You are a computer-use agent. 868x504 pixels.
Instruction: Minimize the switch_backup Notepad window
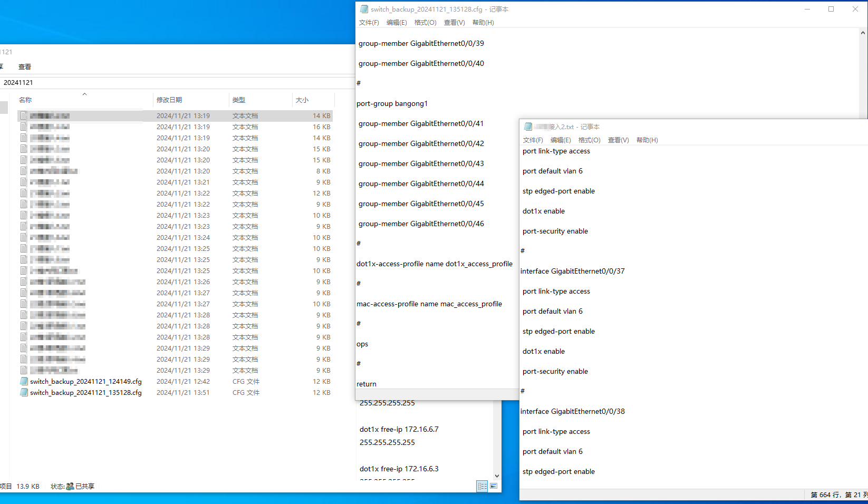(807, 9)
